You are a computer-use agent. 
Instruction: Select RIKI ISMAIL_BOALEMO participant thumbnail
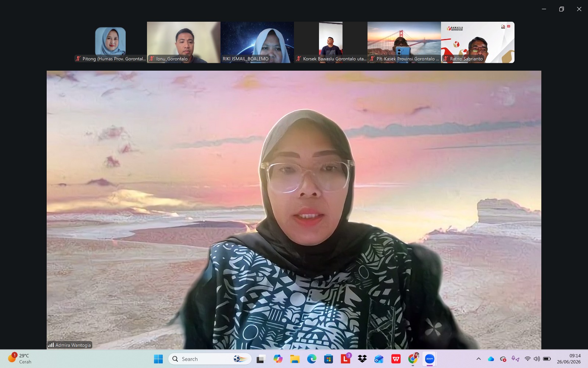coord(257,42)
